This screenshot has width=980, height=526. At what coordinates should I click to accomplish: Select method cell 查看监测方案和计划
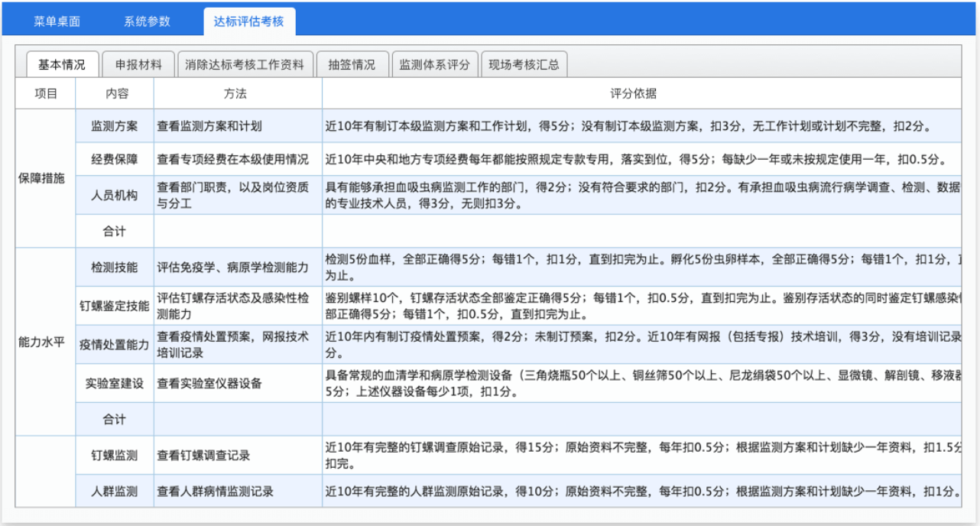pyautogui.click(x=238, y=126)
